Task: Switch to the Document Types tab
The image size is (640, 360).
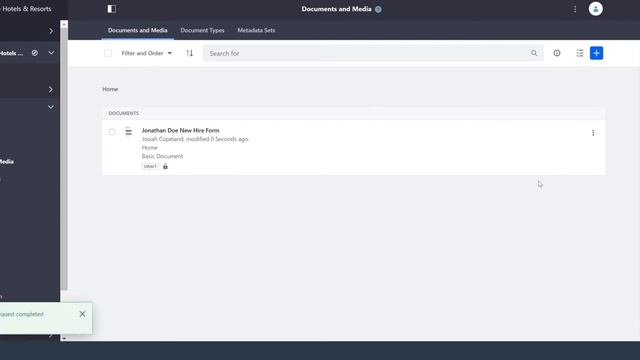Action: 202,30
